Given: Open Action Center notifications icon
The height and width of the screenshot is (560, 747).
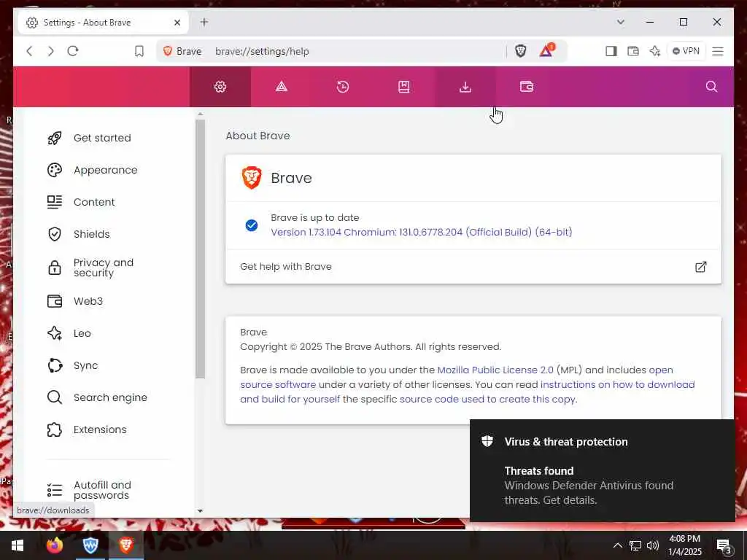Looking at the screenshot, I should tap(724, 545).
